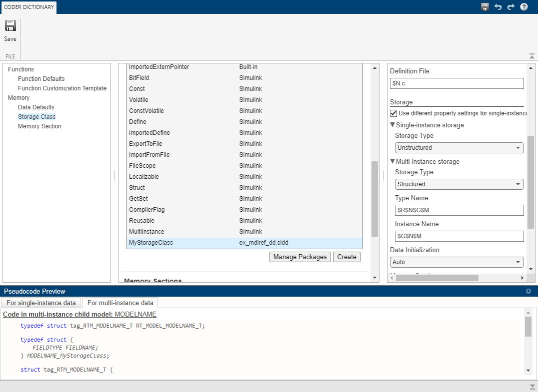Toggle 'Use different property settings' checkbox
The height and width of the screenshot is (392, 538).
(393, 113)
